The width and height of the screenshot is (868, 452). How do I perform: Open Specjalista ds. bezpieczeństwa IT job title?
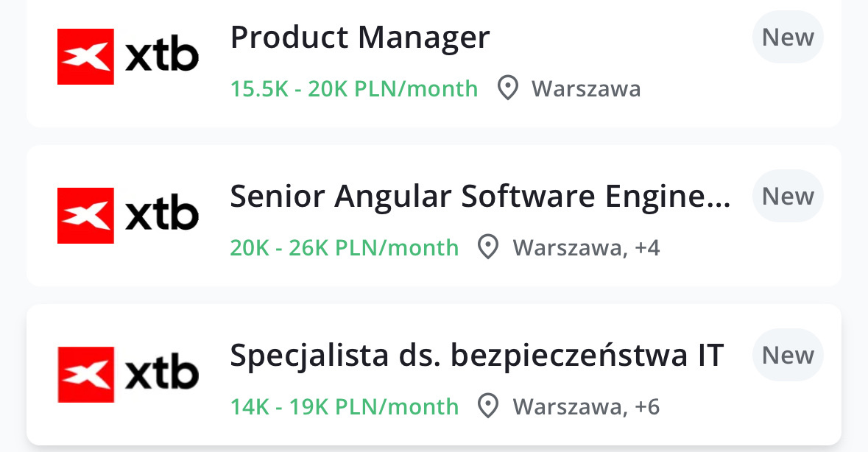tap(477, 356)
